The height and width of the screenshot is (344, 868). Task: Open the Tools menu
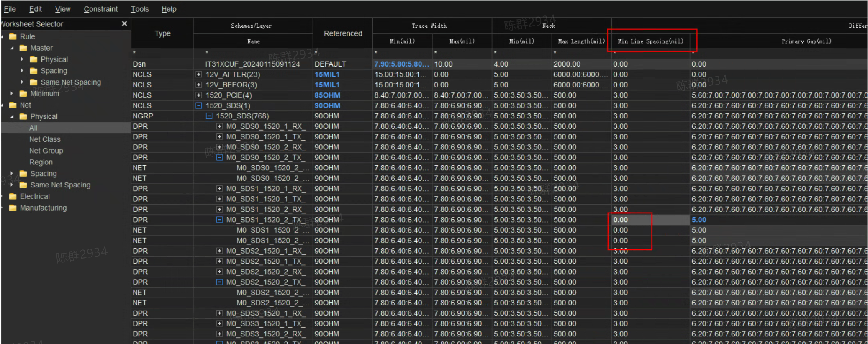[139, 9]
